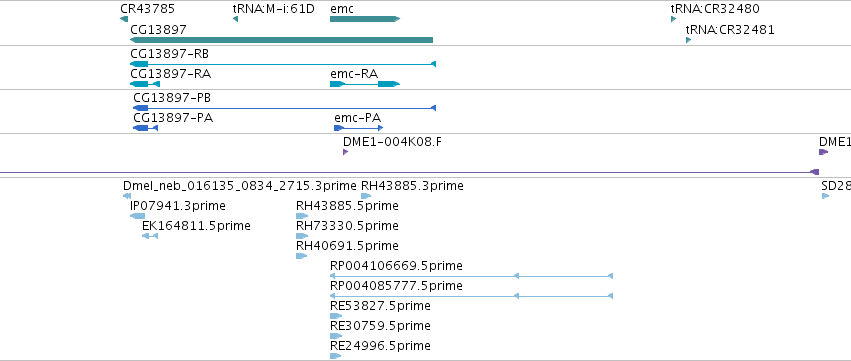The width and height of the screenshot is (851, 361).
Task: Select the EK164811.5prime EST glyph
Action: 150,236
